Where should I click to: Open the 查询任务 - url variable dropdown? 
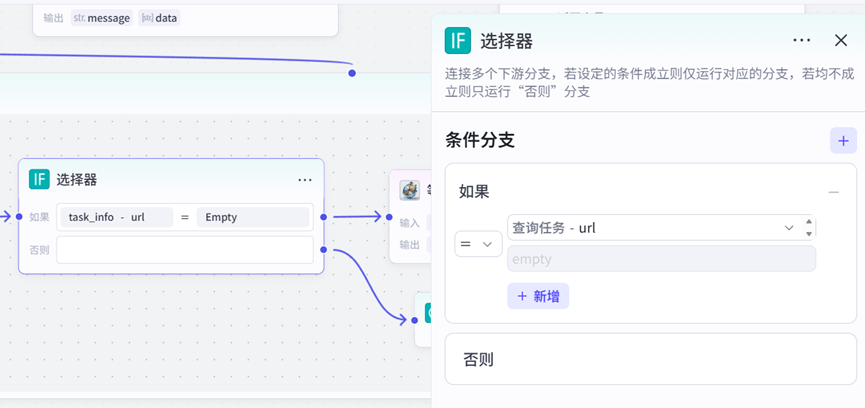point(653,228)
